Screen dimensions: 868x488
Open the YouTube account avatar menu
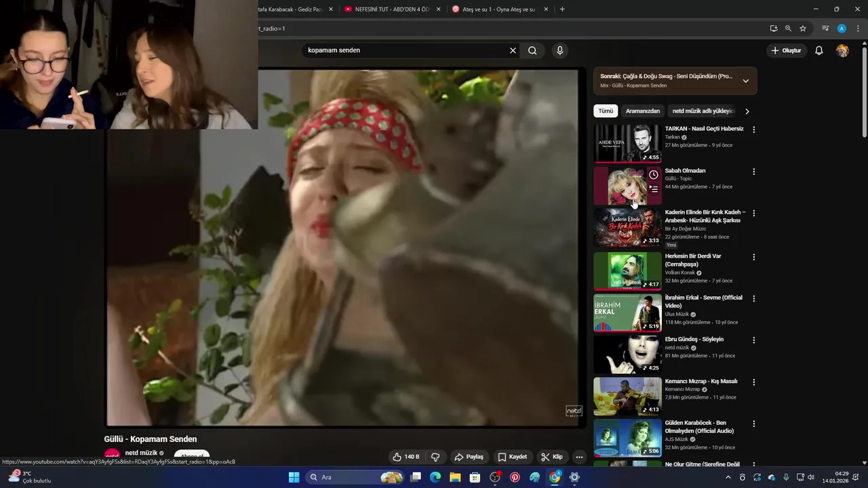842,50
